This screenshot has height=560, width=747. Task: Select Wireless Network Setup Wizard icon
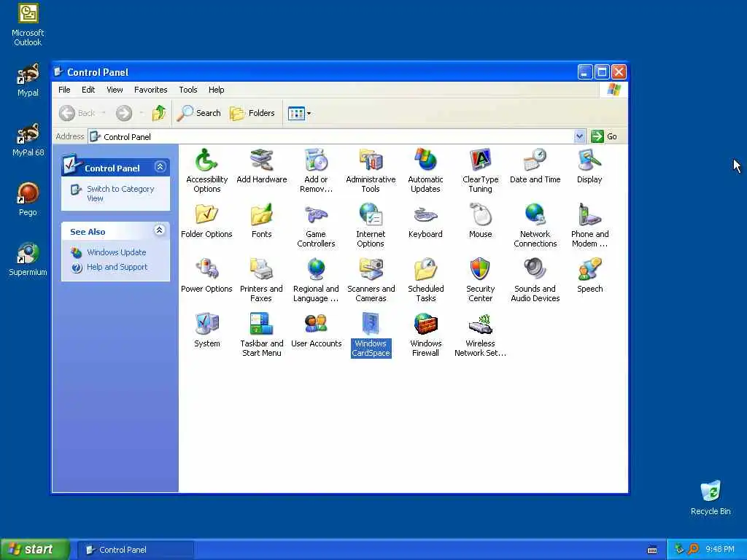(480, 334)
